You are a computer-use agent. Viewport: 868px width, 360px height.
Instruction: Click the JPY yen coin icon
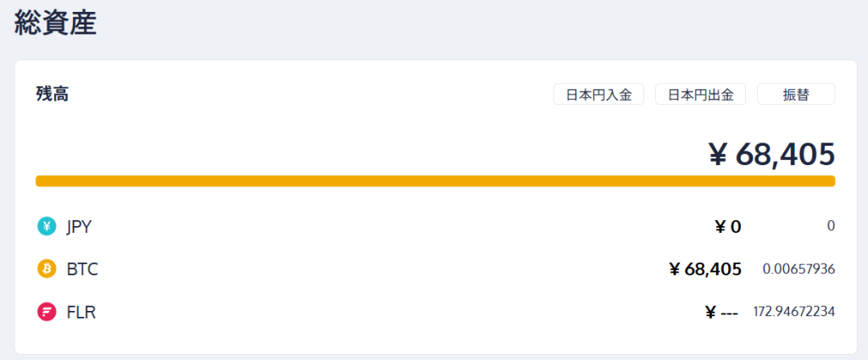point(46,226)
